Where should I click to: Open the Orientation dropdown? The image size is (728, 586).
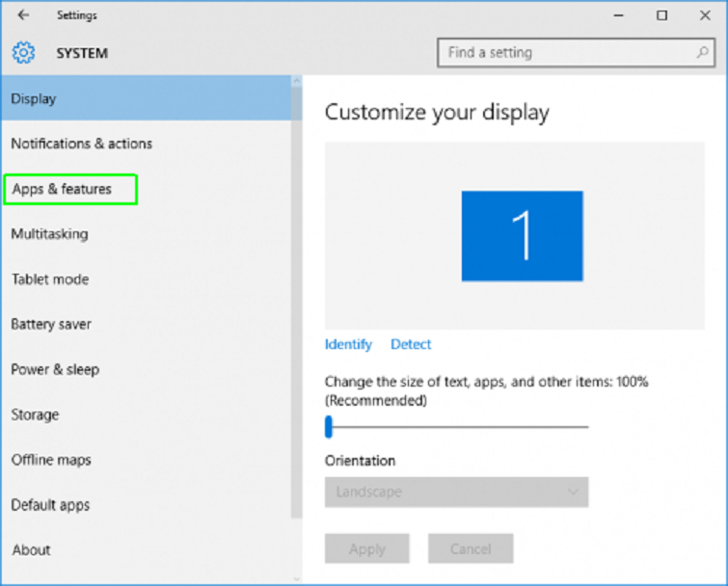click(456, 492)
